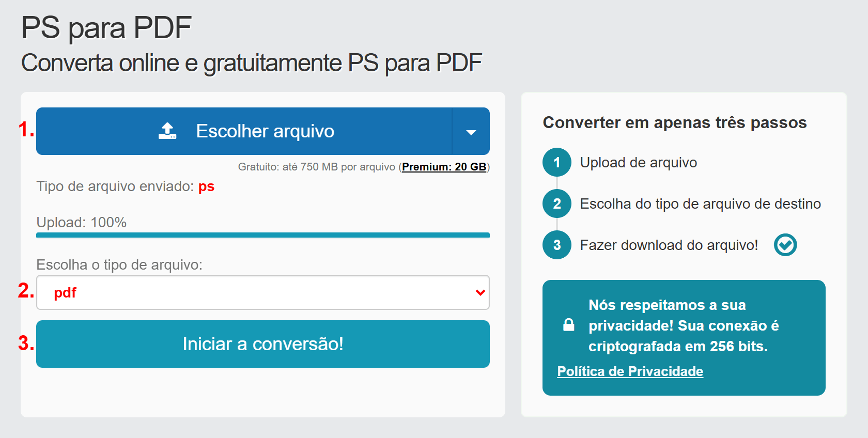Click the red chevron in format selector
868x438 pixels.
tap(480, 292)
